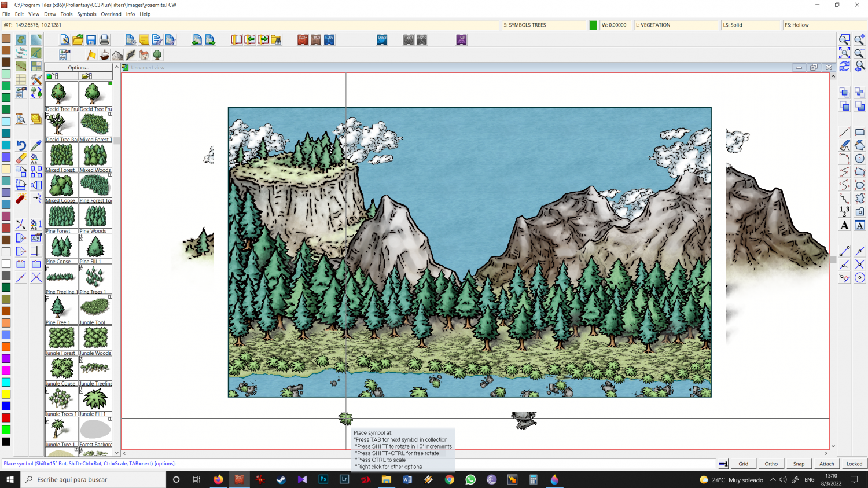
Task: Click the Eraser tool icon
Action: [21, 158]
